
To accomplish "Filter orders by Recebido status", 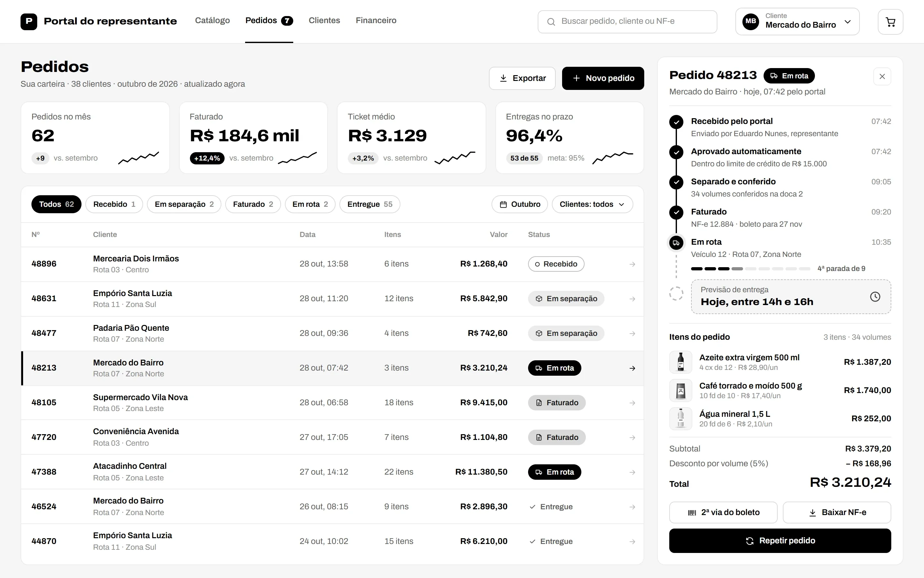I will (114, 204).
